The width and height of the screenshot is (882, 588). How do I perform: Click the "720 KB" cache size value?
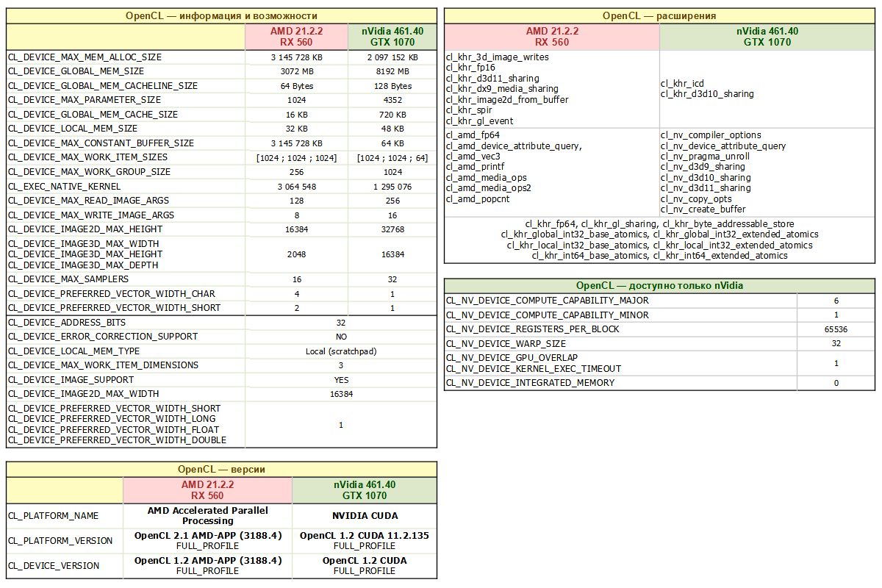click(392, 115)
